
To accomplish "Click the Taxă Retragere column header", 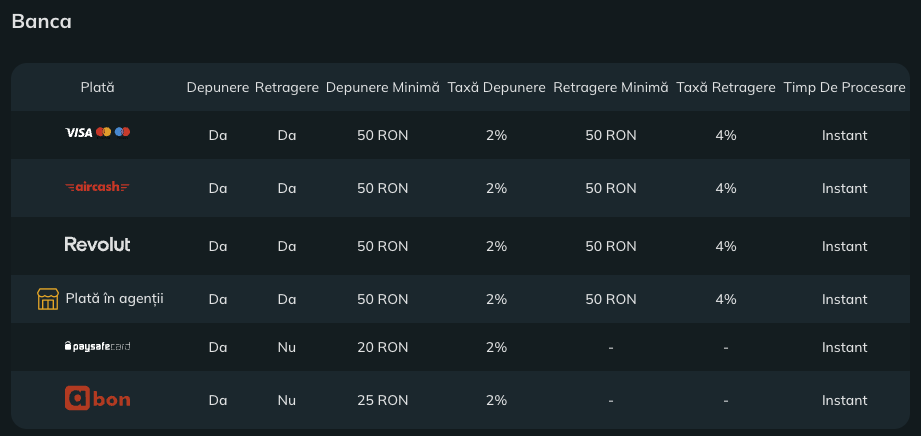I will [726, 88].
